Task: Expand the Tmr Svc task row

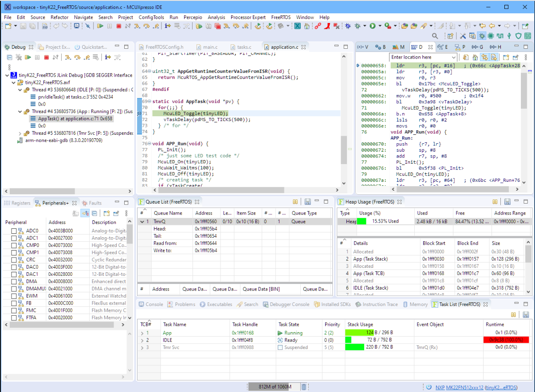Action: click(142, 348)
